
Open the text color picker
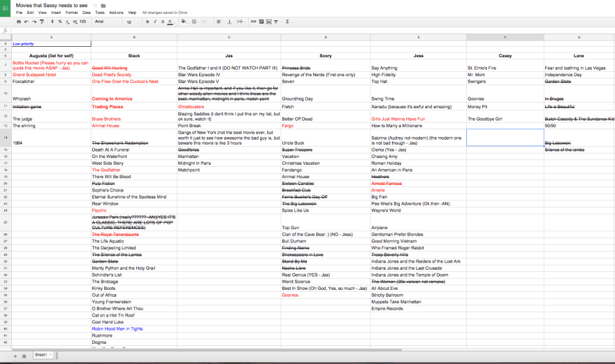(x=170, y=22)
